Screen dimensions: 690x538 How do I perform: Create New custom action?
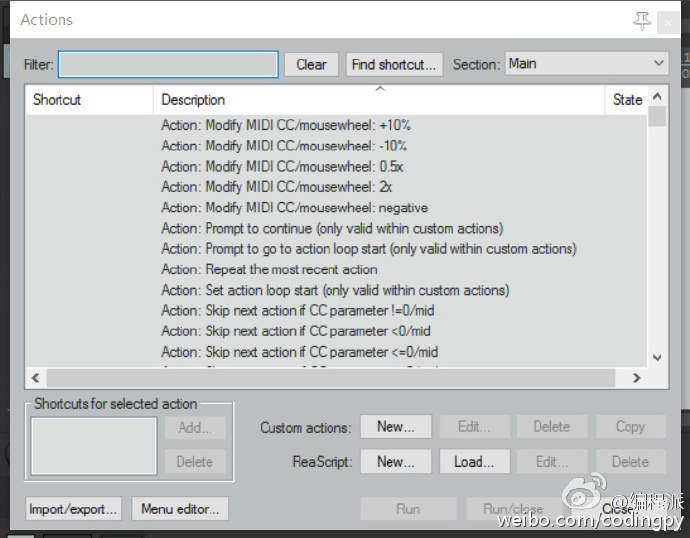click(396, 426)
